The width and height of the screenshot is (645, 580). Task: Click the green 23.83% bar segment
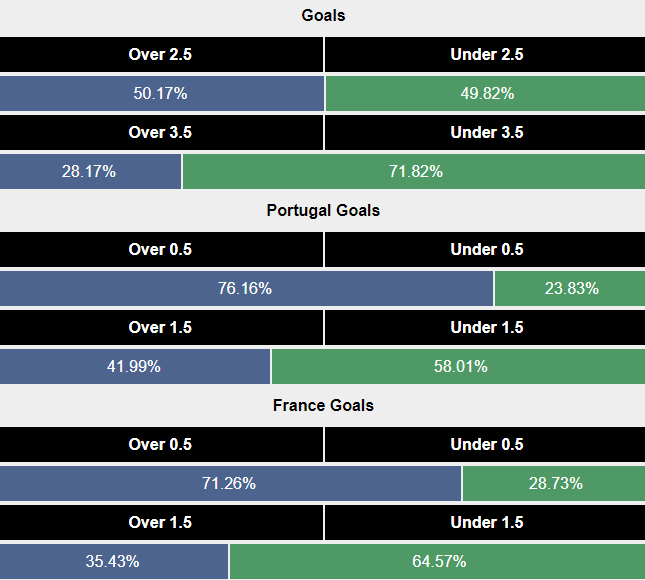point(570,289)
